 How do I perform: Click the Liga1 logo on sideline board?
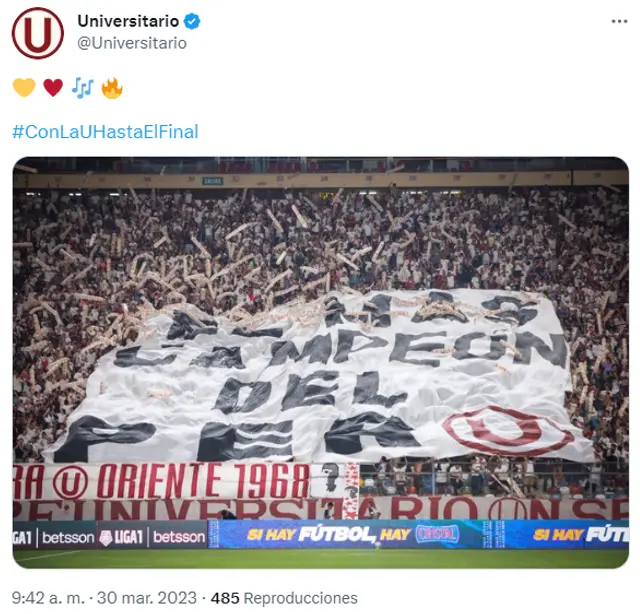pos(122,537)
